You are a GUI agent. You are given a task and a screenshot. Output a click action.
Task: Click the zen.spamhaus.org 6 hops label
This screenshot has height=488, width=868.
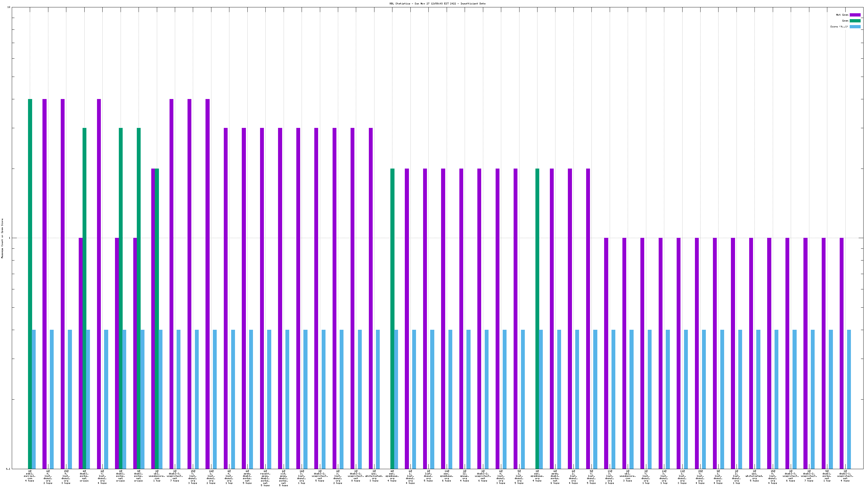(446, 476)
